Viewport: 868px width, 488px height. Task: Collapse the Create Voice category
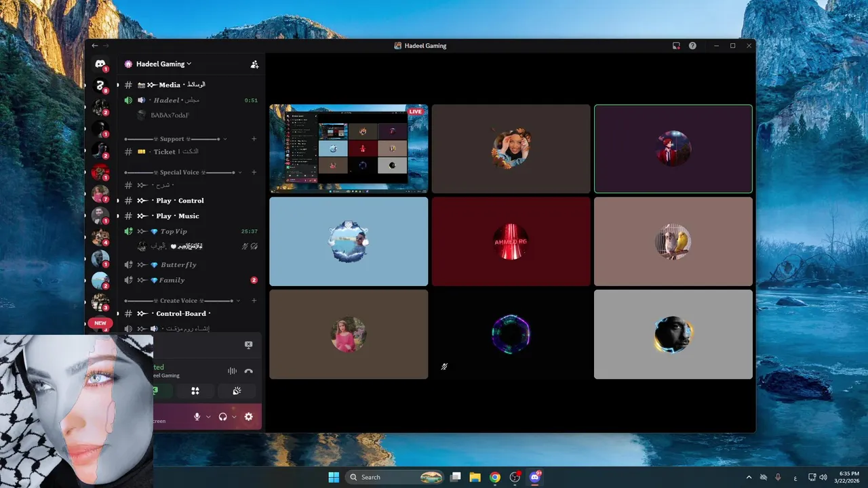[182, 300]
